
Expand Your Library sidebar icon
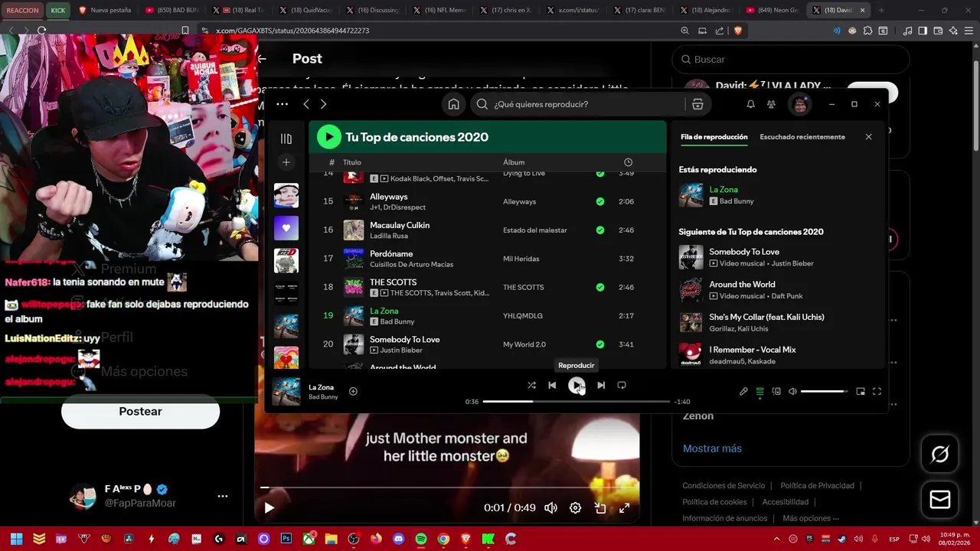[x=286, y=139]
